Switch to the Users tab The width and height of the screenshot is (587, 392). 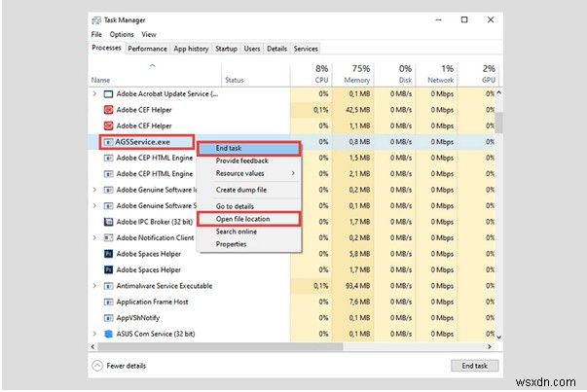[252, 49]
